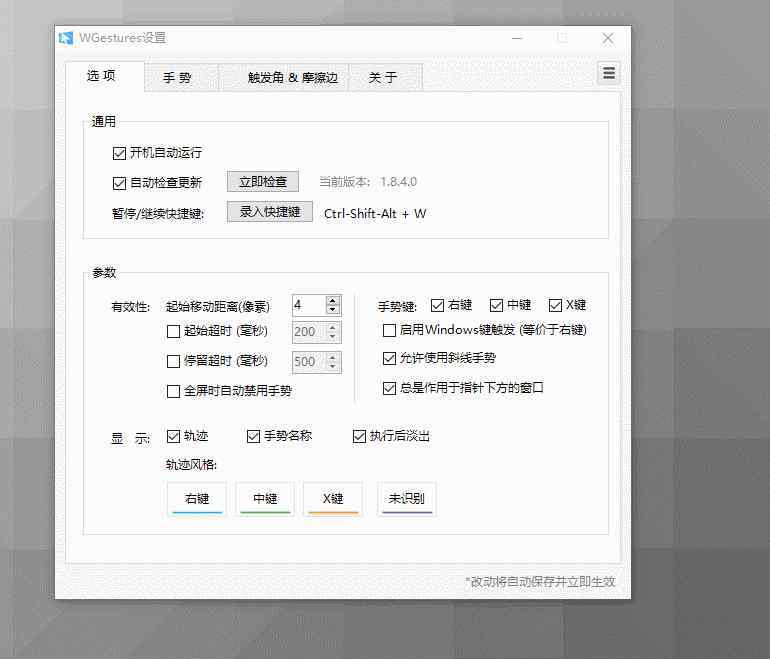Open the 关于 tab
The width and height of the screenshot is (770, 659).
(385, 78)
